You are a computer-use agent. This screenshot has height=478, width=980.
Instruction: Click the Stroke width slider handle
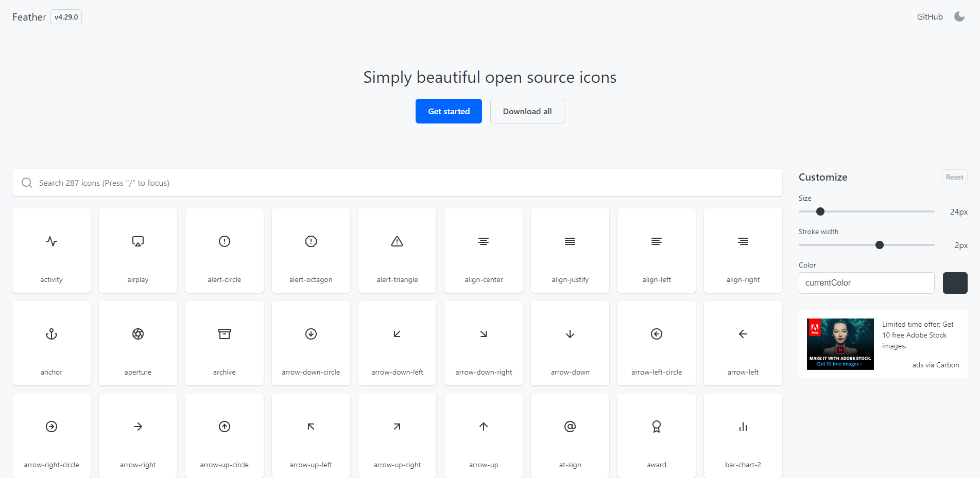click(x=880, y=245)
